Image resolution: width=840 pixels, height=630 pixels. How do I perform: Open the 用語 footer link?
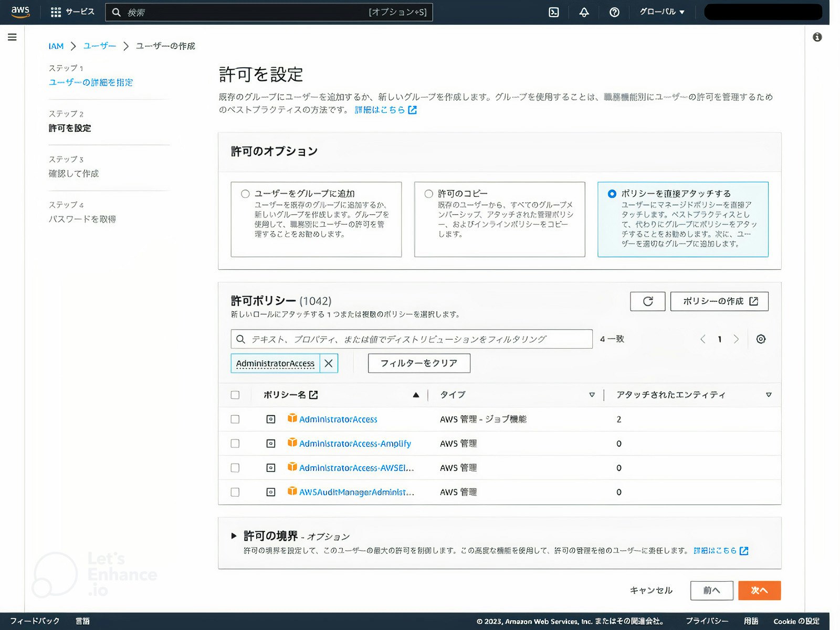(x=751, y=621)
